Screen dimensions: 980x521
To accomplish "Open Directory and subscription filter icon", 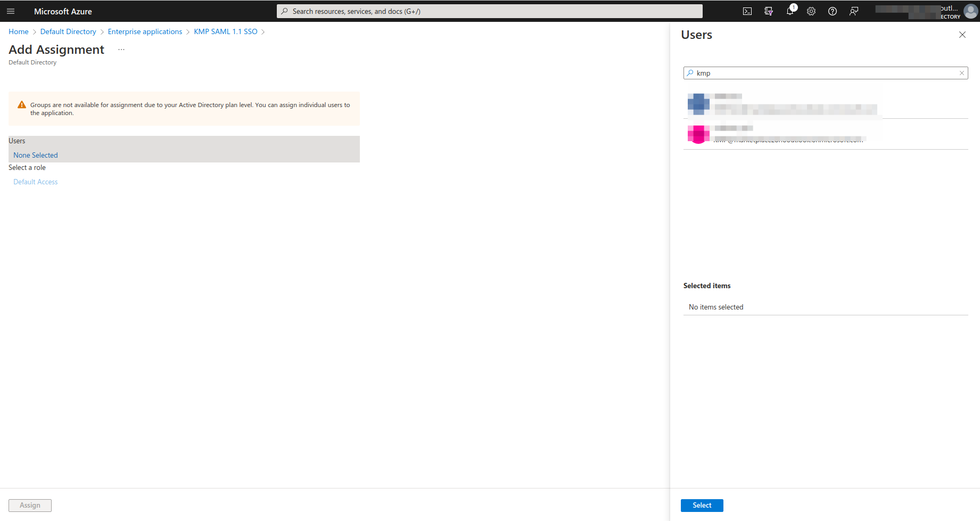I will coord(769,11).
